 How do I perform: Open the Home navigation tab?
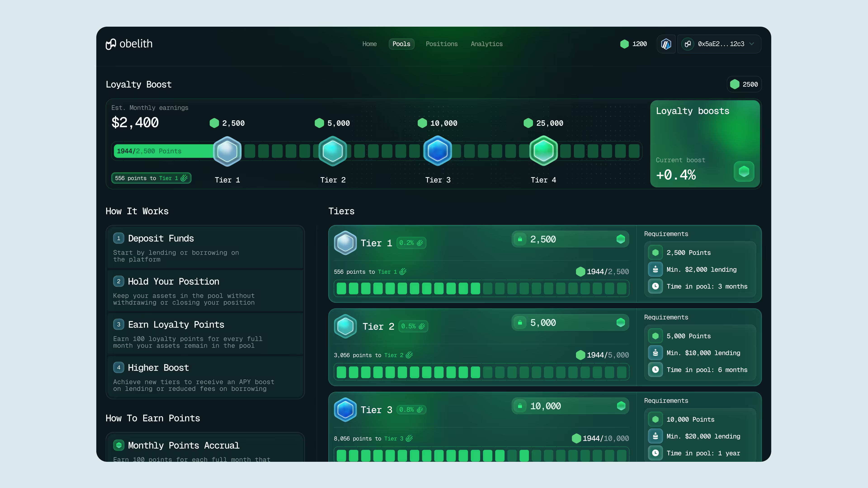click(369, 44)
